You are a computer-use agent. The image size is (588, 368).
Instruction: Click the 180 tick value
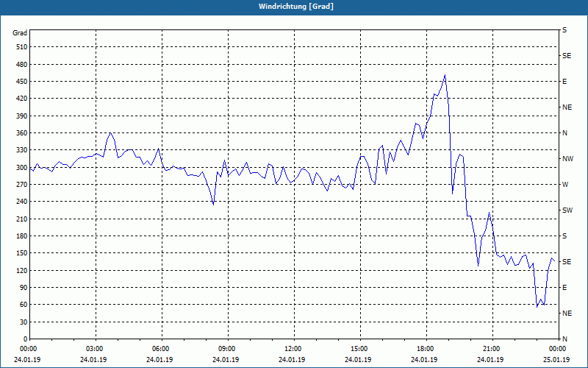click(21, 236)
